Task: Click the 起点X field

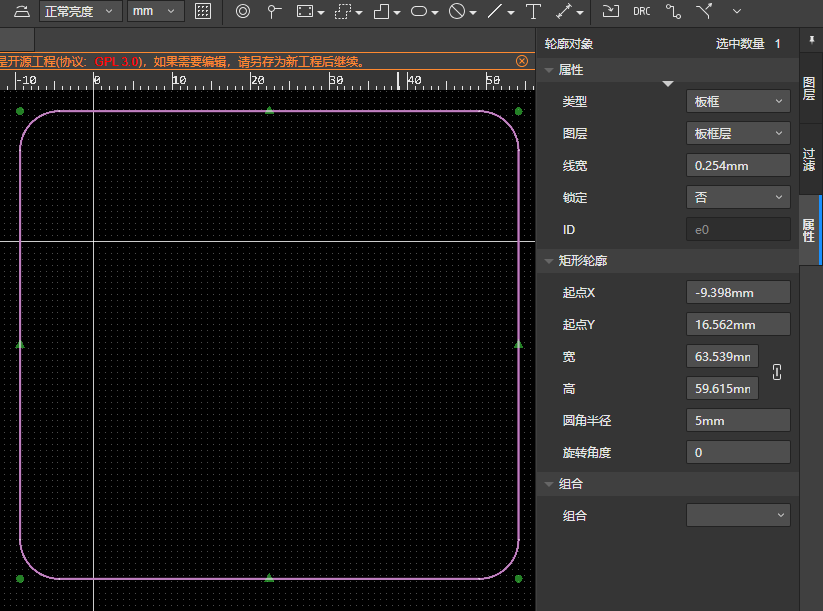Action: click(x=738, y=292)
